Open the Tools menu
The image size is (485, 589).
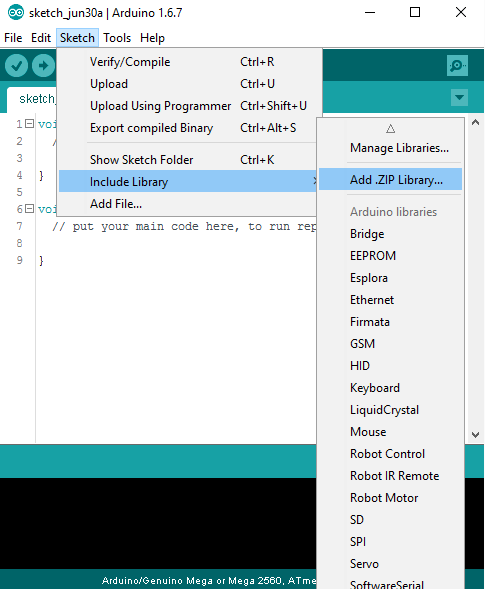coord(117,38)
